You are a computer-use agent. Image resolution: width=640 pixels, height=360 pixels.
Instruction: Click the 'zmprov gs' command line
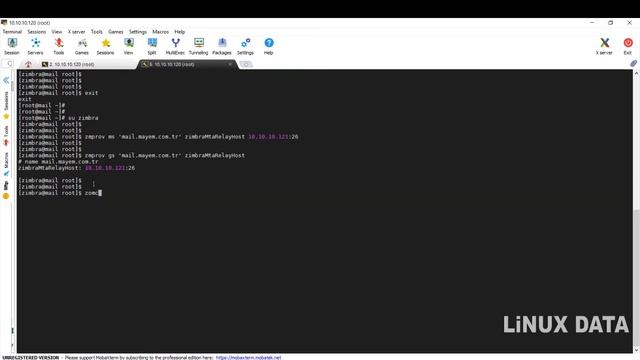(x=131, y=156)
